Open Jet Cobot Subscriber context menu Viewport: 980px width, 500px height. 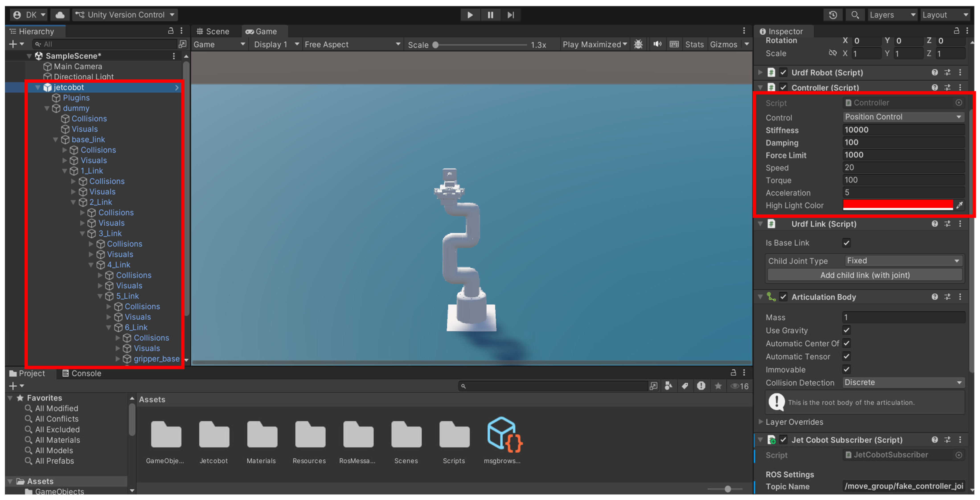960,440
